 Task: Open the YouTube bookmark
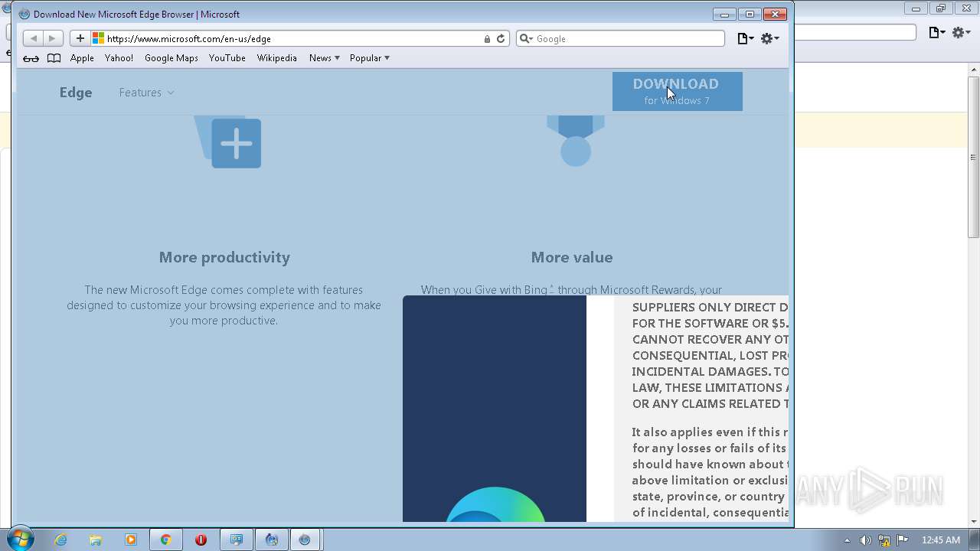227,58
